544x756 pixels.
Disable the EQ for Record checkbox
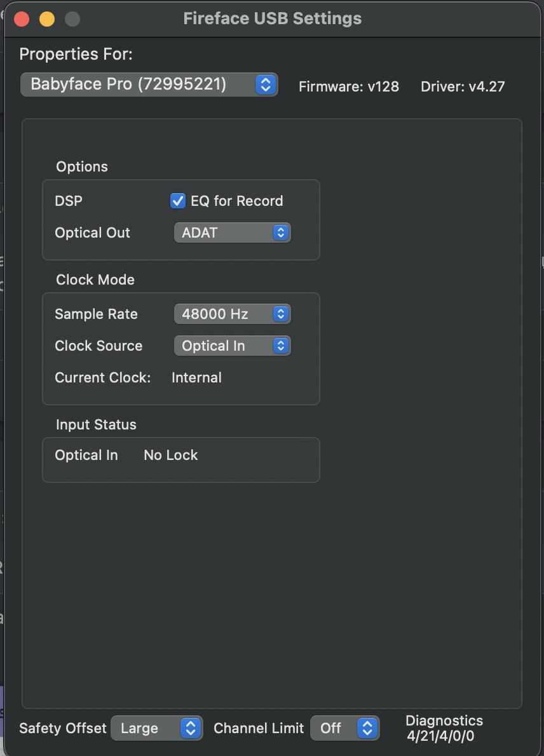[177, 201]
